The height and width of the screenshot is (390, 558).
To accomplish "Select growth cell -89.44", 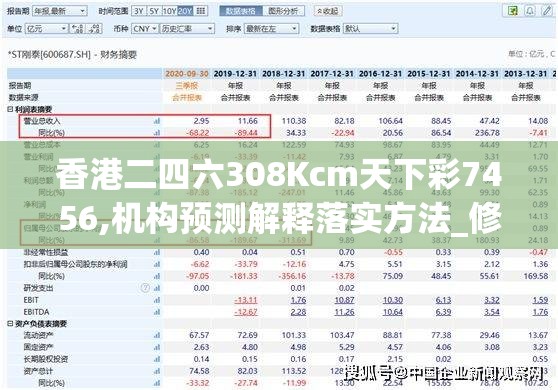I will pyautogui.click(x=246, y=133).
